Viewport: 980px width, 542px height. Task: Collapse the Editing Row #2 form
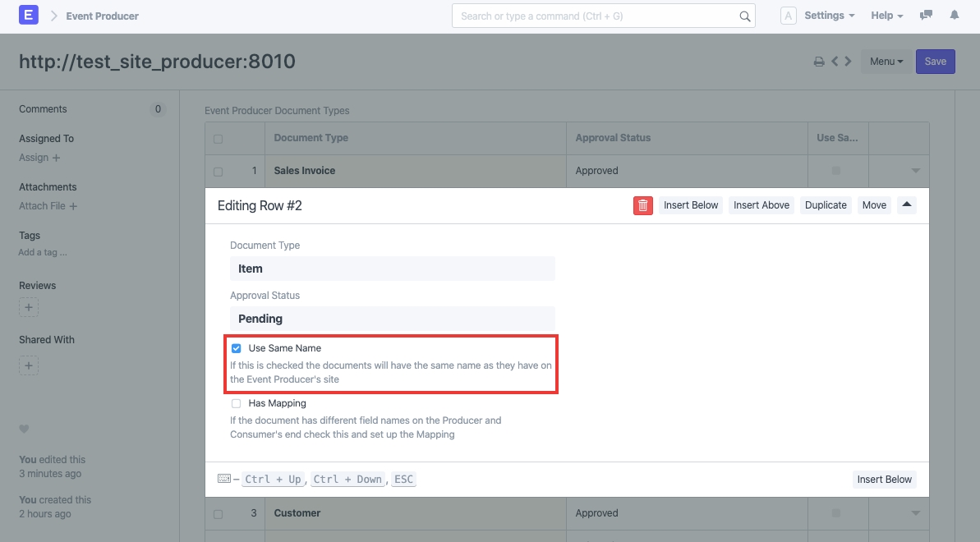tap(907, 205)
